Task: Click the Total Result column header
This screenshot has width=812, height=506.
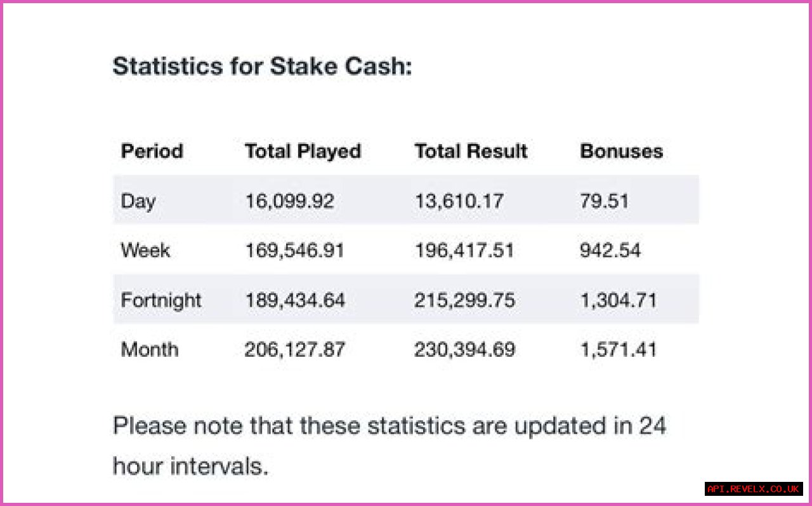Action: point(471,151)
